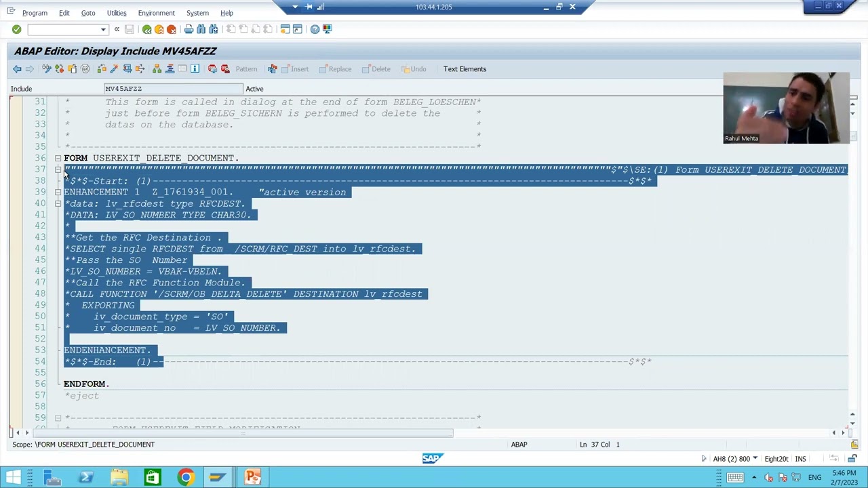The image size is (868, 488).
Task: Open the Customize Local Layout monitor icon
Action: pos(328,29)
